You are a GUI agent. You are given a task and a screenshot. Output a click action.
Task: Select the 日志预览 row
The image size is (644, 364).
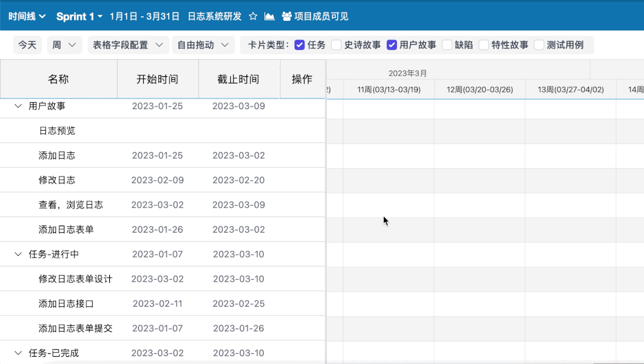point(163,131)
